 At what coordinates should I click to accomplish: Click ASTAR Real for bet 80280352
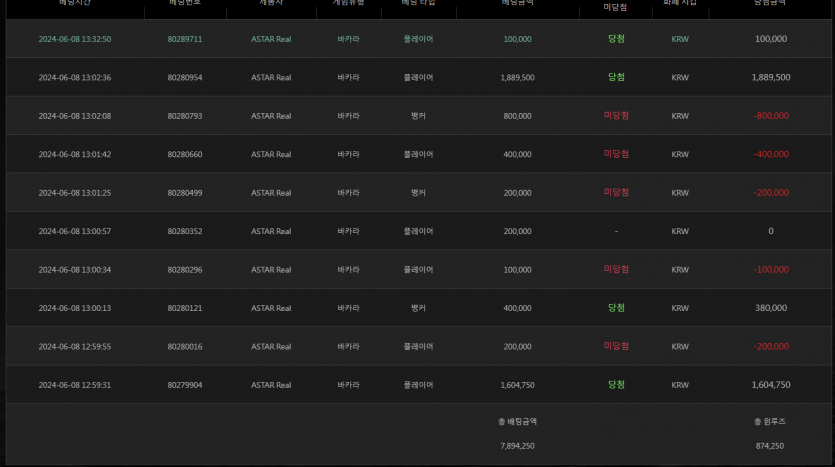point(271,231)
